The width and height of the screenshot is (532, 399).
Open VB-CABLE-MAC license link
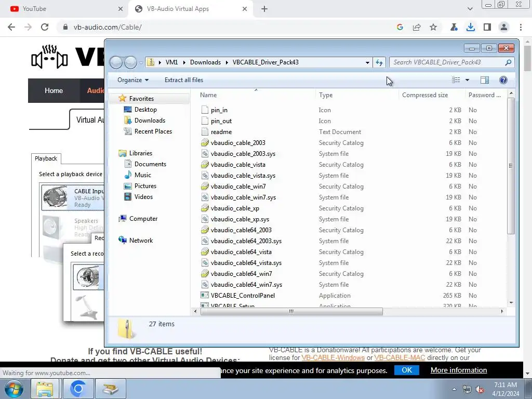(x=400, y=357)
